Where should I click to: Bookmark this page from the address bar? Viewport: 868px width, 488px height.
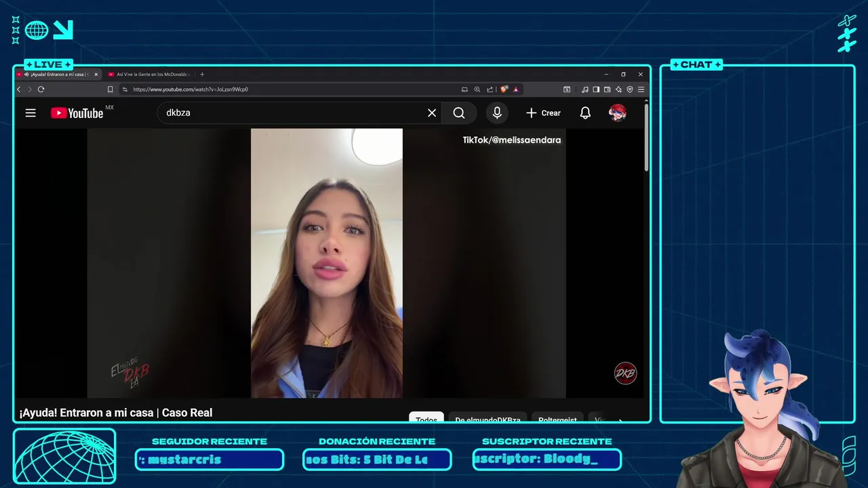(110, 89)
